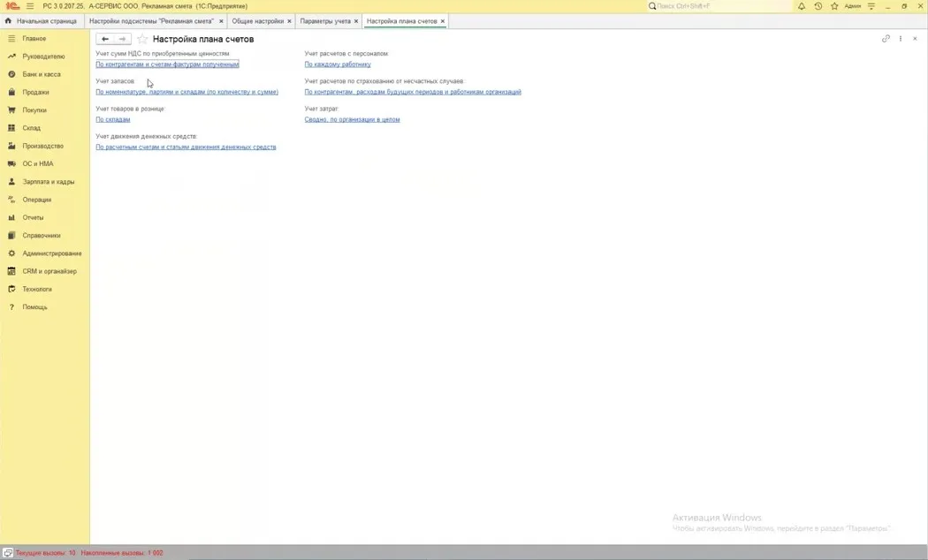Open the 1C main menu hamburger icon
928x560 pixels.
pyautogui.click(x=30, y=6)
